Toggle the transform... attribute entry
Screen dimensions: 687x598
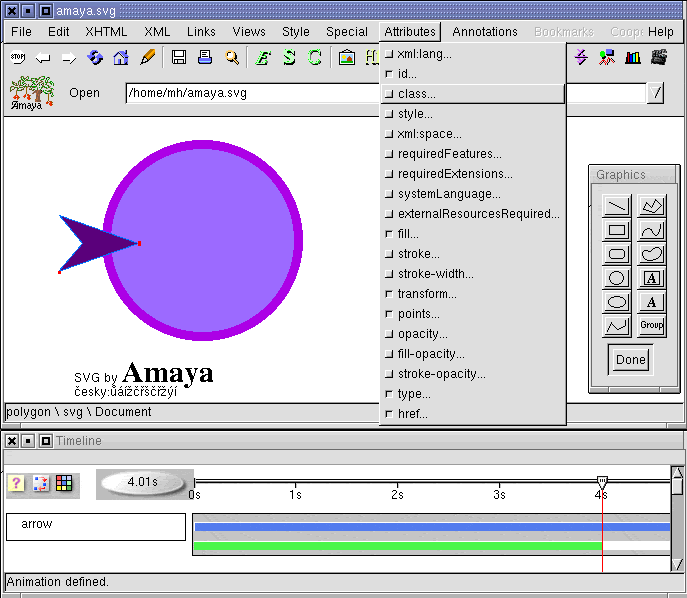(473, 294)
